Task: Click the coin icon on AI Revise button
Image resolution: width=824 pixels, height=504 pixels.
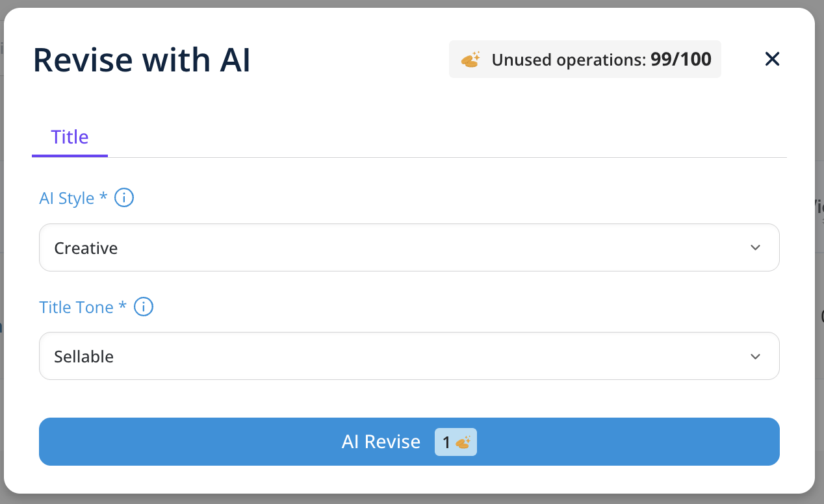Action: coord(463,442)
